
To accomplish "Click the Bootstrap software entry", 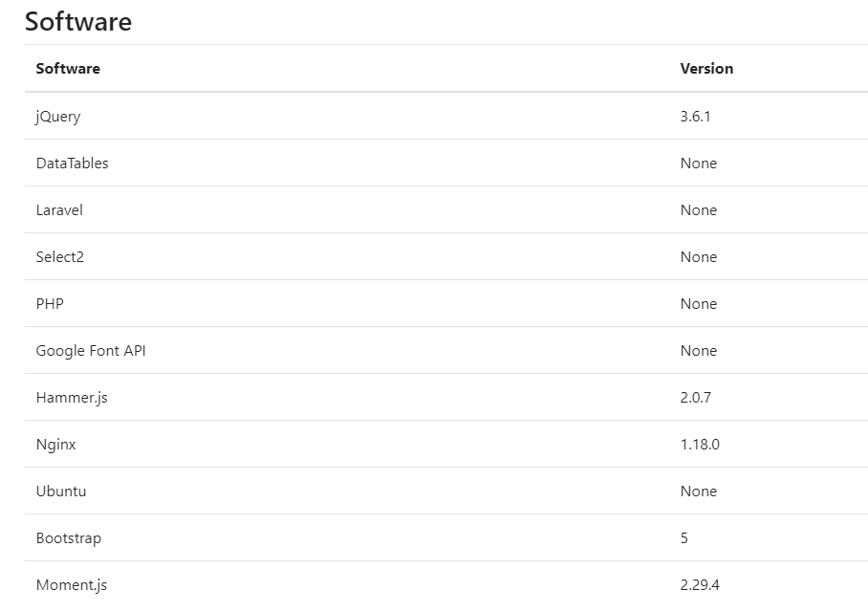I will point(69,538).
